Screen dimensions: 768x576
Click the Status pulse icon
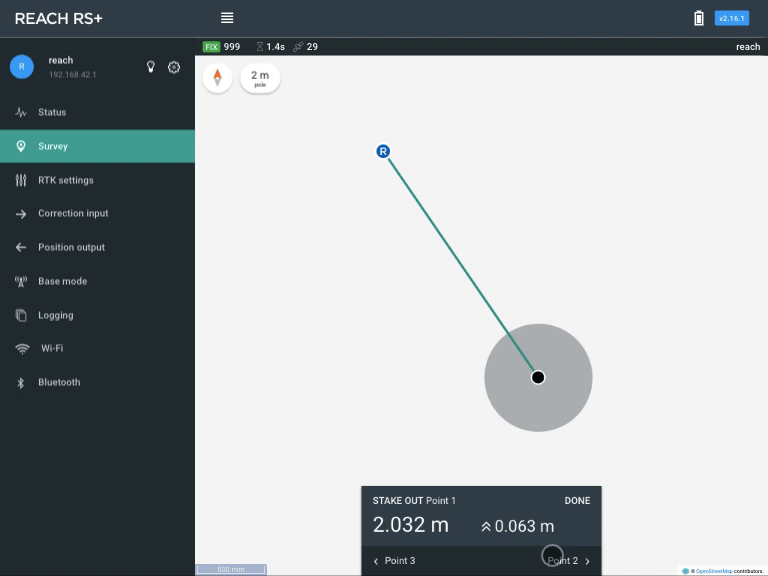tap(21, 112)
